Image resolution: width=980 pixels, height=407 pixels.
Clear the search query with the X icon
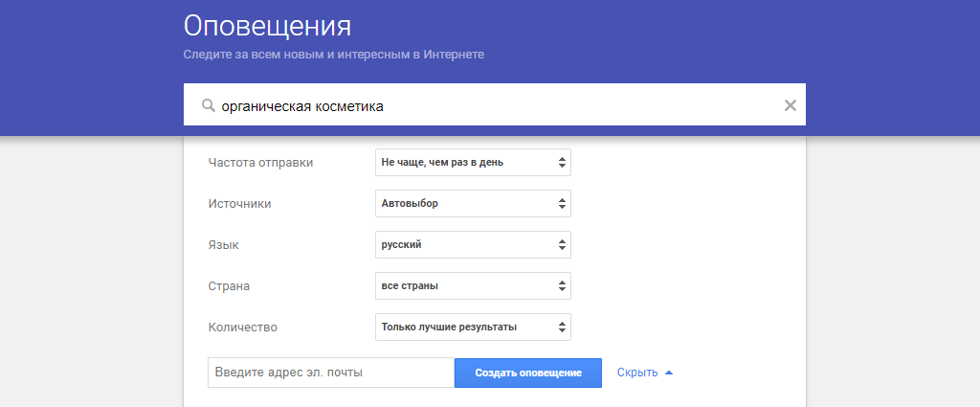(790, 105)
